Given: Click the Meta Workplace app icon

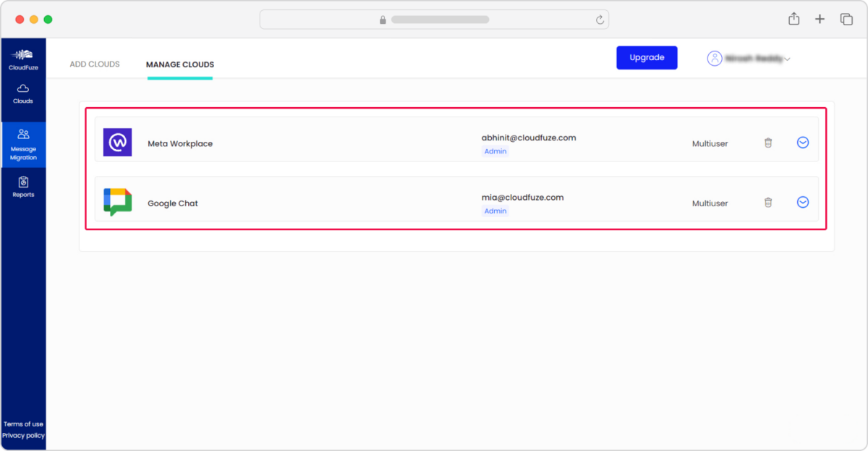Looking at the screenshot, I should pyautogui.click(x=117, y=142).
